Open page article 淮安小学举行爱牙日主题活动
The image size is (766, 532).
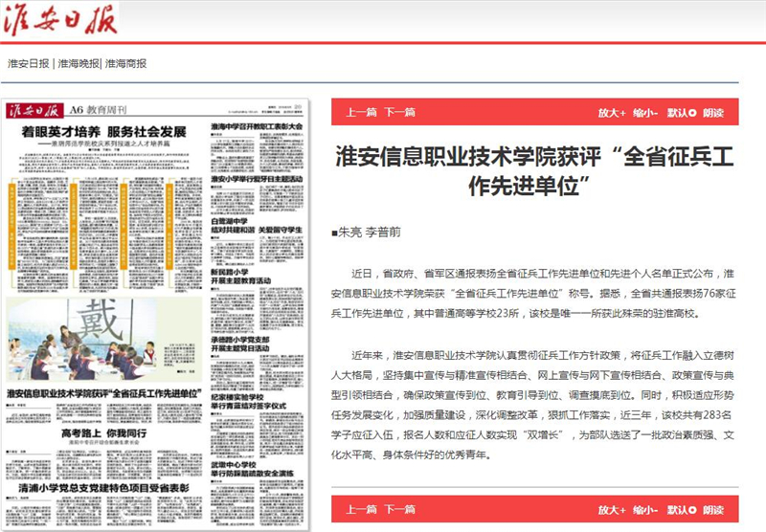(x=257, y=179)
